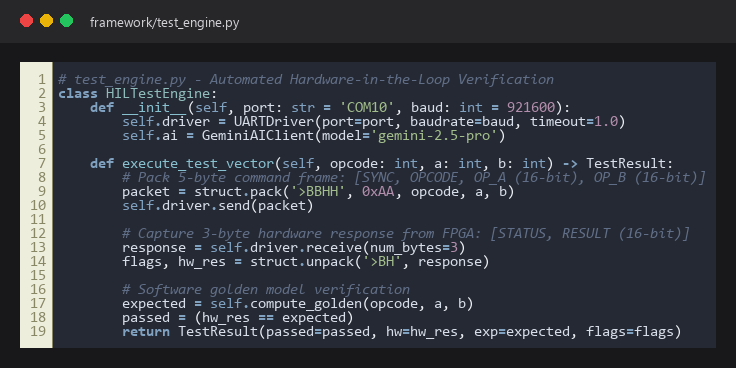736x368 pixels.
Task: Click the header comment on line 1
Action: 306,79
